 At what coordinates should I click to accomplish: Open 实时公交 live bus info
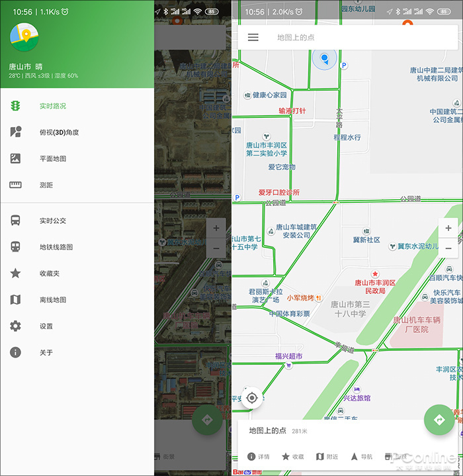[53, 220]
